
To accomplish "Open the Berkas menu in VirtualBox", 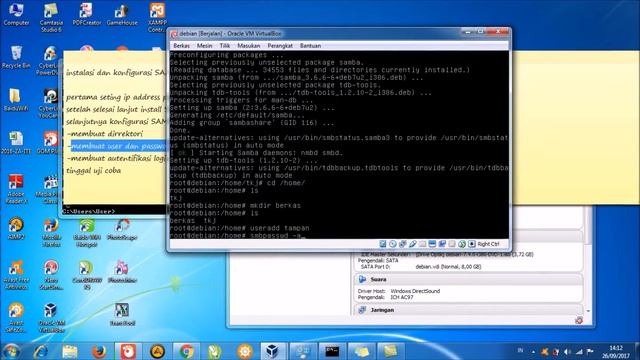I will point(181,46).
